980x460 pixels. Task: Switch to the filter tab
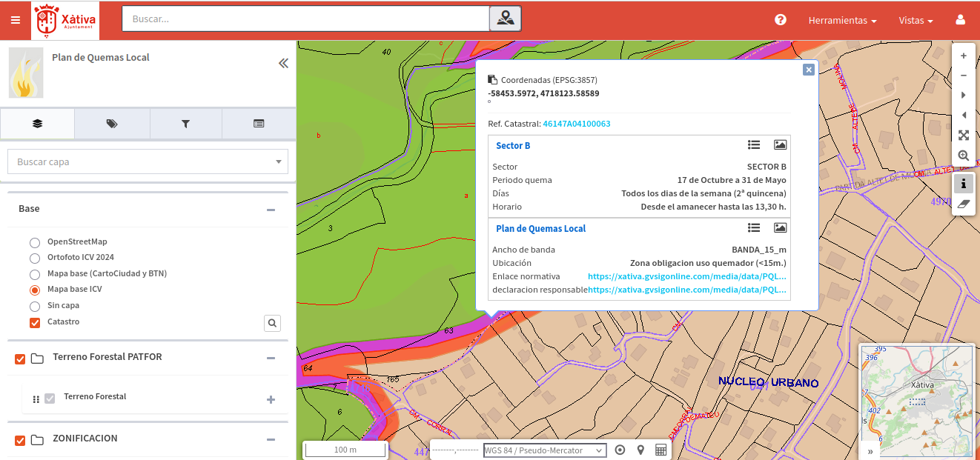(185, 124)
